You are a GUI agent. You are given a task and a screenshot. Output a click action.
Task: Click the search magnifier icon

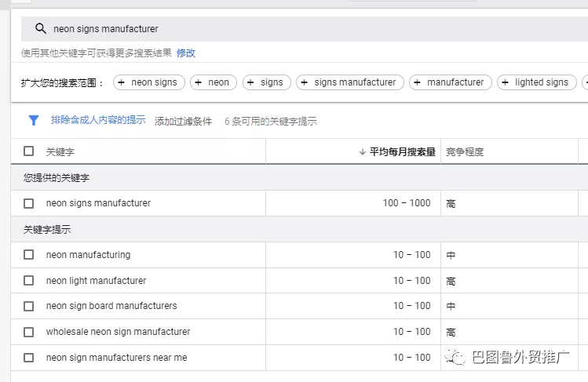(x=41, y=28)
